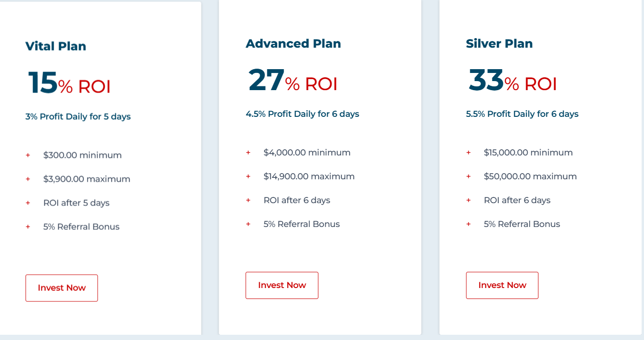Image resolution: width=644 pixels, height=340 pixels.
Task: Click plus icon beside $3,900.00 maximum
Action: (x=28, y=179)
